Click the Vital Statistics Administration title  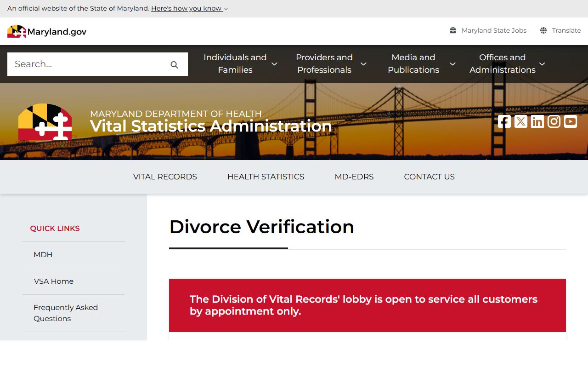pyautogui.click(x=211, y=126)
